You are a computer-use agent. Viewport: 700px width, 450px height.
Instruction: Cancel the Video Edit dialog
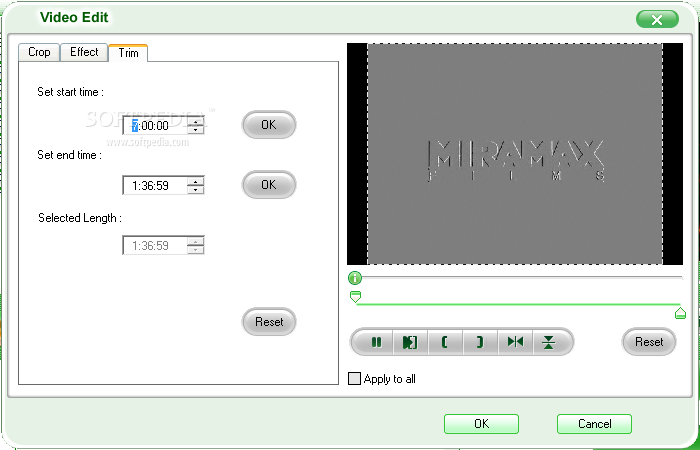point(594,424)
